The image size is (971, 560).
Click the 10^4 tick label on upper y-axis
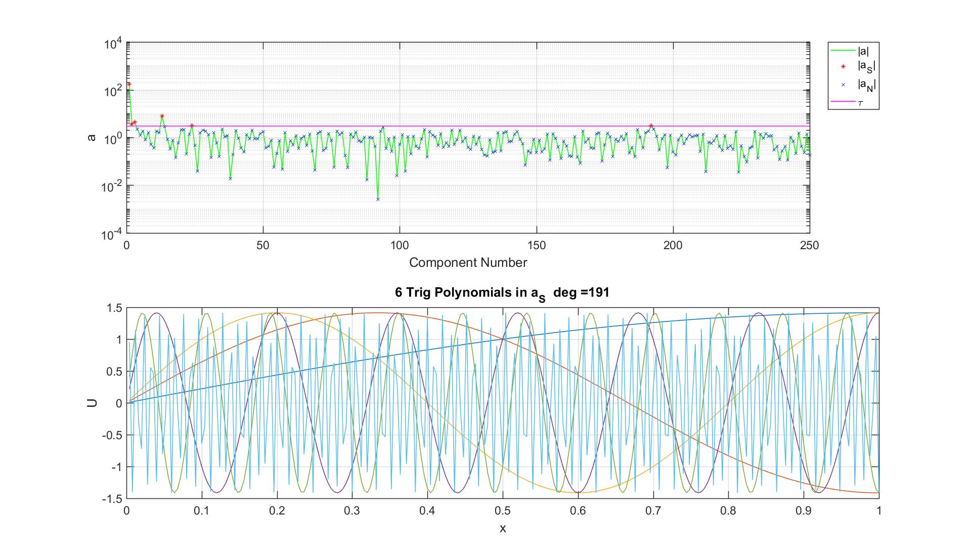coord(113,44)
